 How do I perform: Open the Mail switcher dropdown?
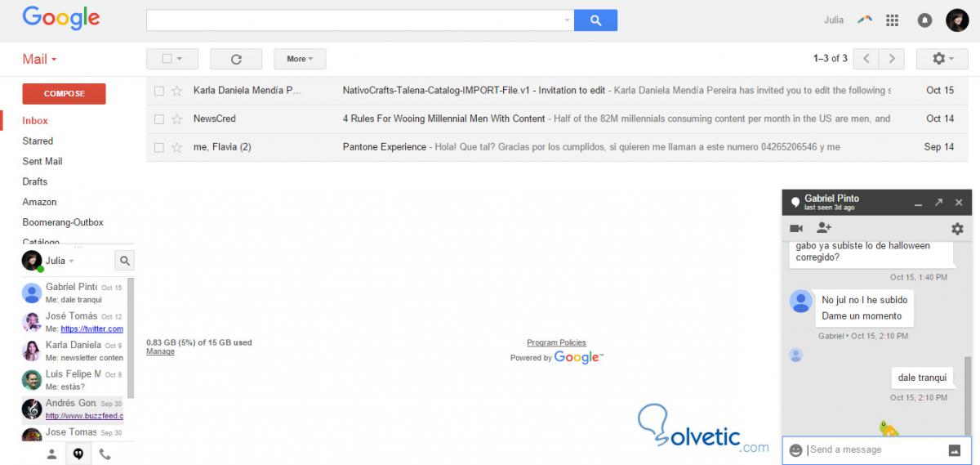tap(39, 59)
